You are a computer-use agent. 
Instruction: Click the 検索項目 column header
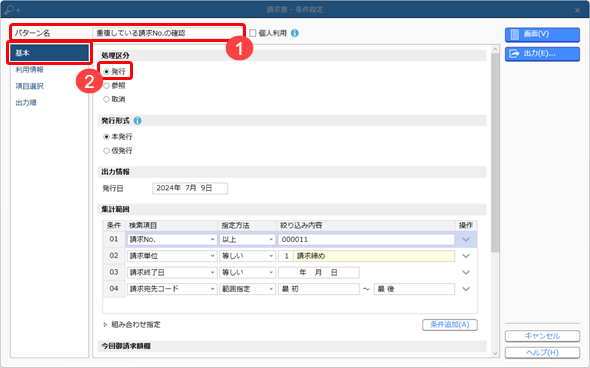tap(172, 225)
